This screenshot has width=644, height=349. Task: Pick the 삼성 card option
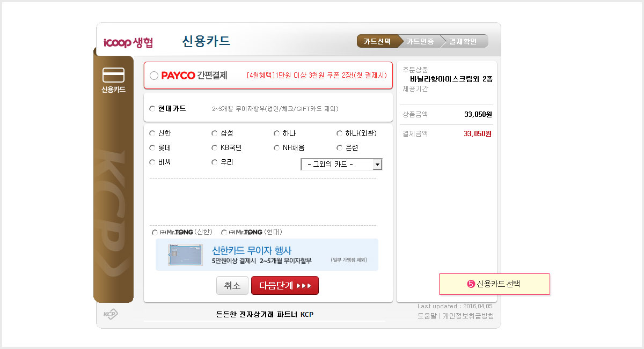pos(215,133)
